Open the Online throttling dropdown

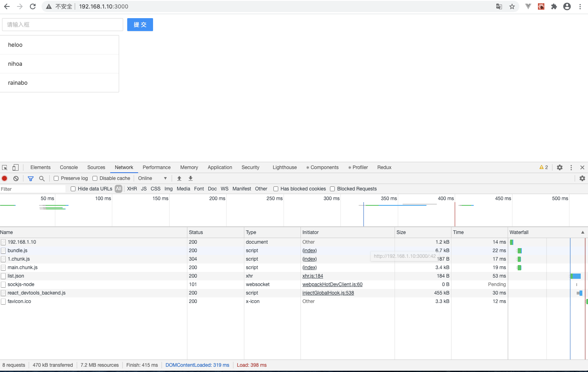tap(152, 178)
